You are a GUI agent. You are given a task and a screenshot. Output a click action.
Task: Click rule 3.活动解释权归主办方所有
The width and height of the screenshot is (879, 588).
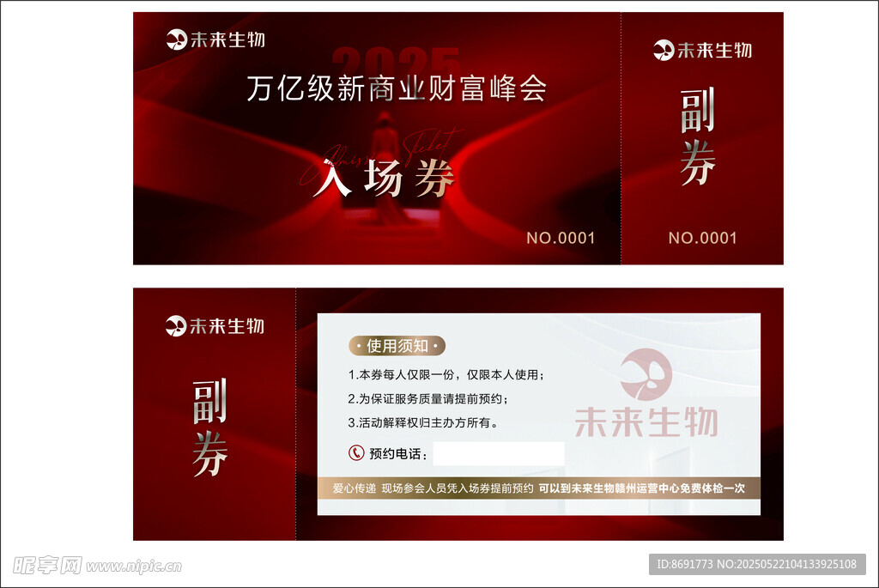422,422
